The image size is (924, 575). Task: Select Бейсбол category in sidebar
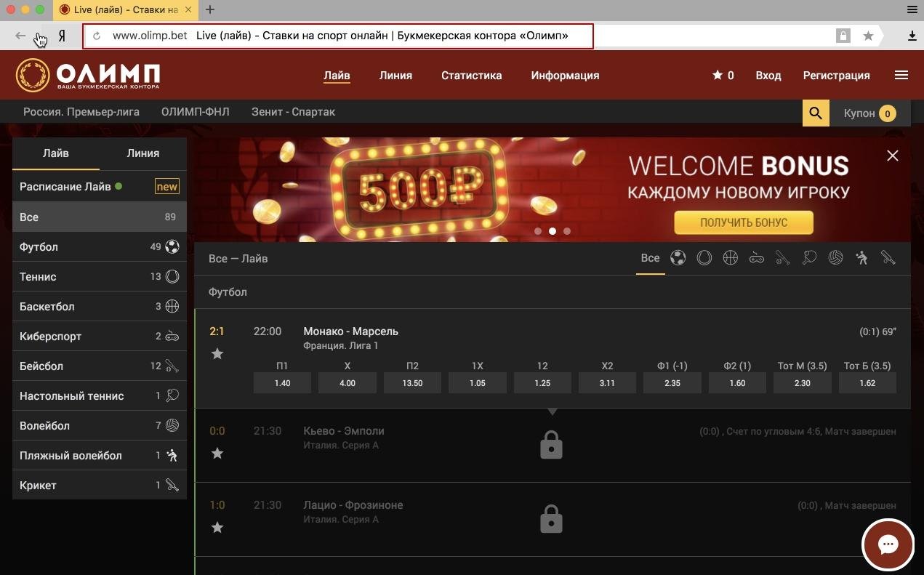coord(100,366)
